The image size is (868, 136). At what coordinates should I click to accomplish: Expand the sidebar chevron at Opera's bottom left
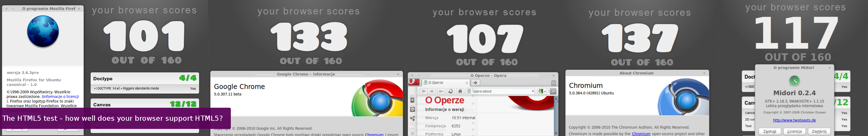click(x=412, y=134)
